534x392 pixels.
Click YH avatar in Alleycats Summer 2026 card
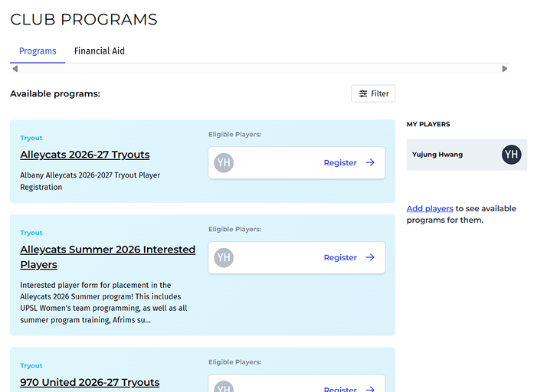click(x=224, y=257)
